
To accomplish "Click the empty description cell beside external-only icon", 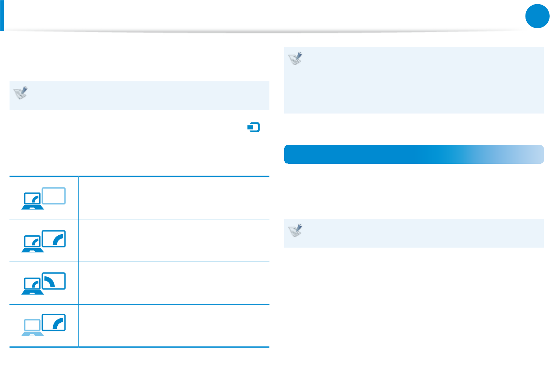I will tap(174, 326).
